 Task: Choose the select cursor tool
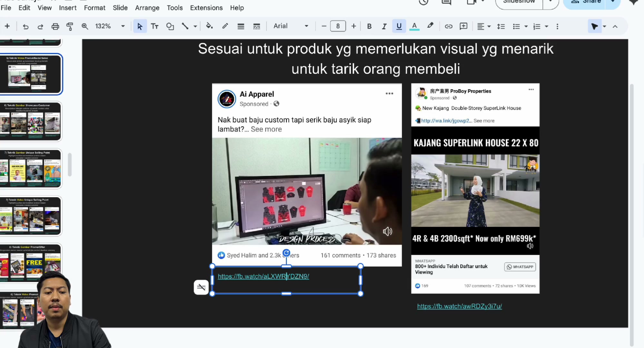tap(140, 26)
